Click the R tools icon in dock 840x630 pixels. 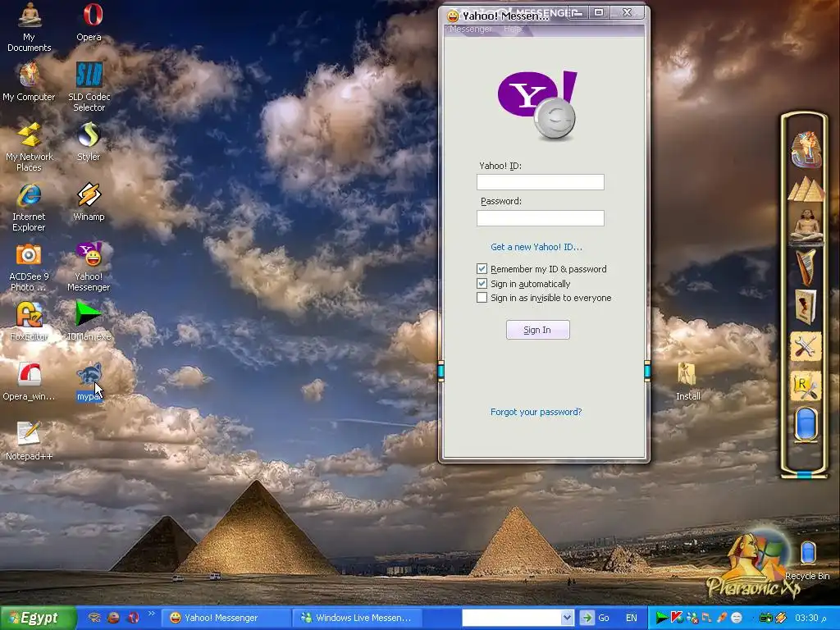click(806, 386)
